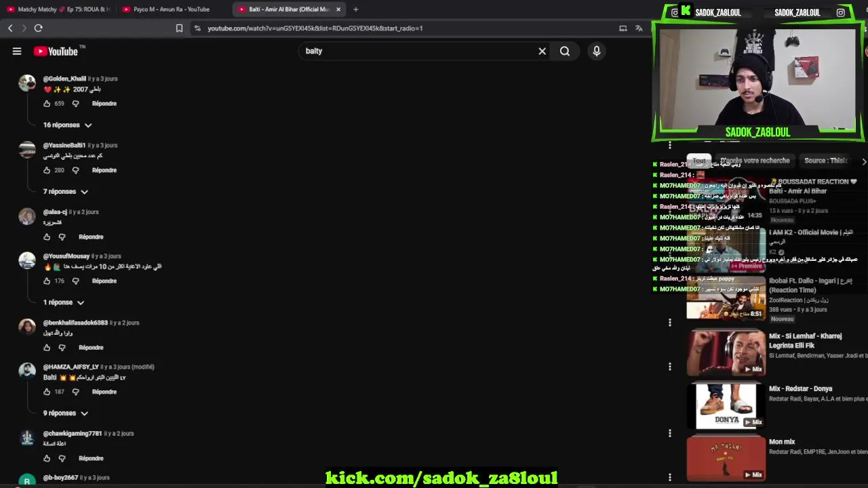The height and width of the screenshot is (488, 868).
Task: Reply to the @Golden_Khalil comment
Action: coord(104,104)
